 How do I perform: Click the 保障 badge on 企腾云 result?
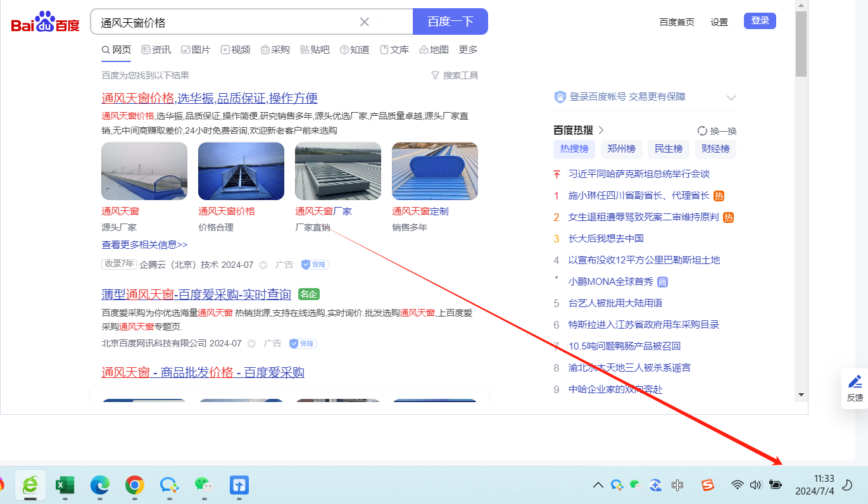(x=315, y=265)
